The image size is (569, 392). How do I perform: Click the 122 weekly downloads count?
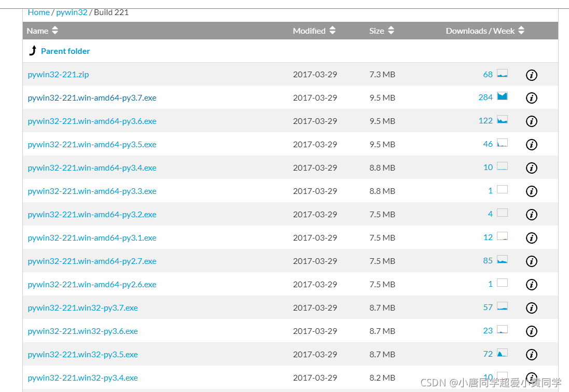tap(485, 120)
